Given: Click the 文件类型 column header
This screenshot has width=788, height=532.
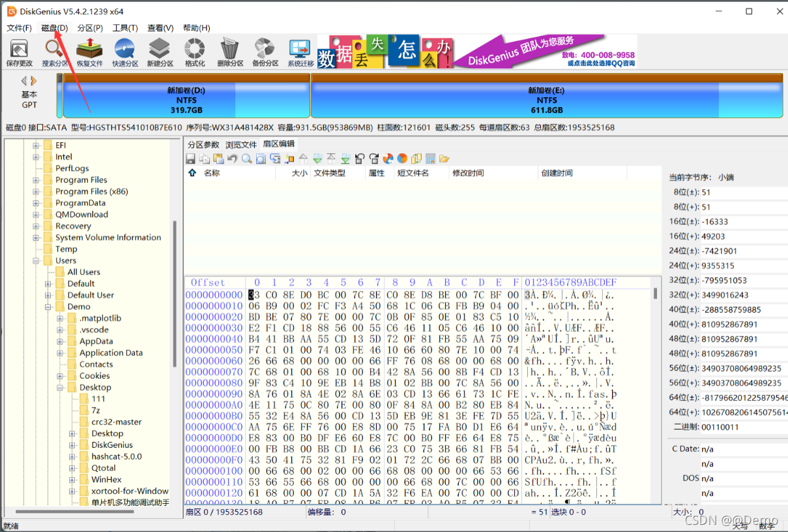Looking at the screenshot, I should pos(338,173).
